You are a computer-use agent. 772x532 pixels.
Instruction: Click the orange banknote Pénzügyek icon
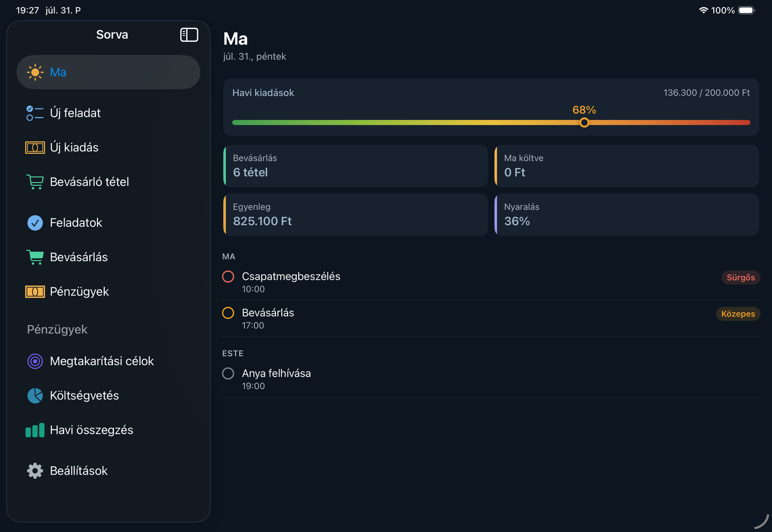coord(35,292)
